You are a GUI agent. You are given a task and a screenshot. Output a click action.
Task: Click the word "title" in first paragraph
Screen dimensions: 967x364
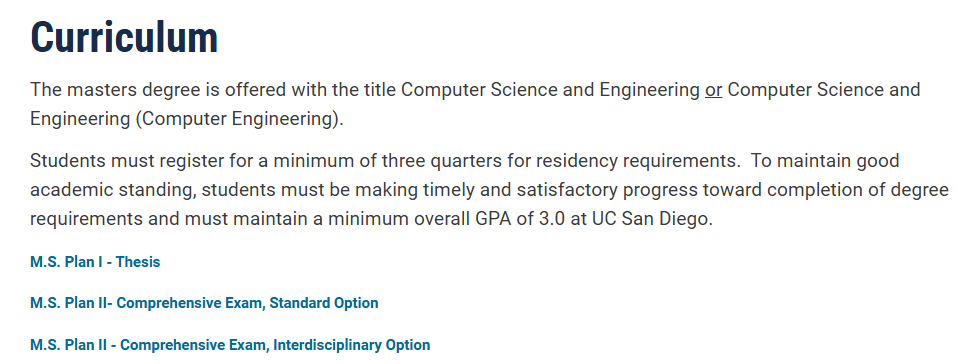(x=382, y=90)
